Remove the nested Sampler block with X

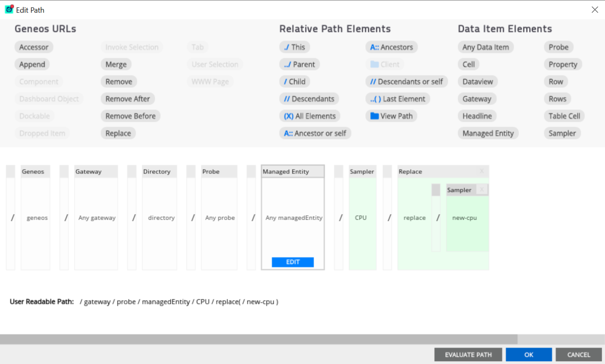pos(481,190)
